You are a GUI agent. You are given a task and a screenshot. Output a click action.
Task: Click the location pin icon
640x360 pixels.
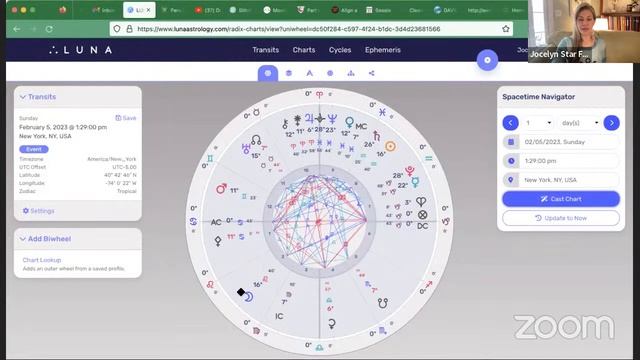click(x=511, y=180)
